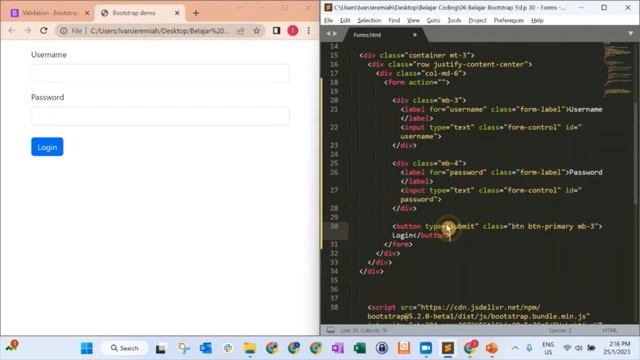Open Snipping Tool from taskbar
Screen dimensions: 640x360
184,348
